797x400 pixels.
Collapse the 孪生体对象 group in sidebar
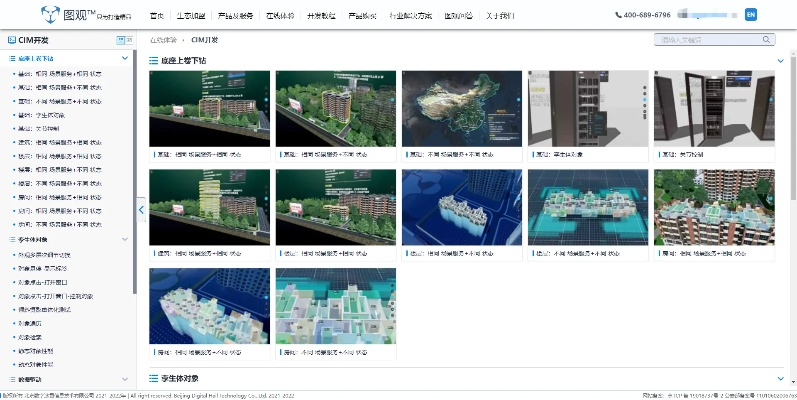(x=125, y=240)
